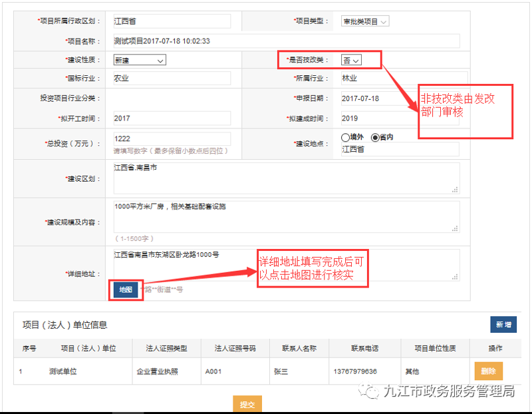This screenshot has width=532, height=414.
Task: Click the 建设区划 textarea with 江西省,南昌市
Action: (287, 178)
